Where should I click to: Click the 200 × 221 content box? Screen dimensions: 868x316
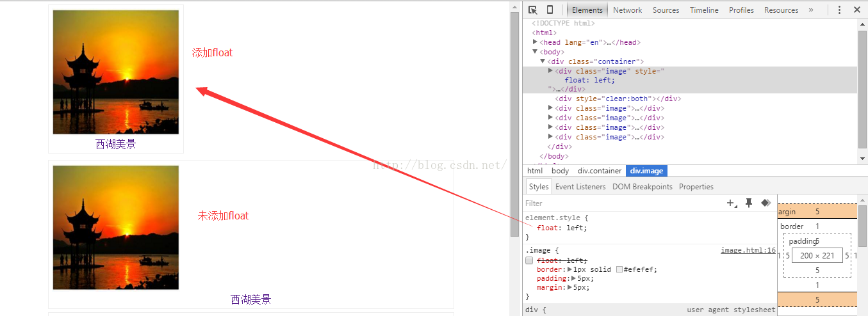[x=817, y=255]
